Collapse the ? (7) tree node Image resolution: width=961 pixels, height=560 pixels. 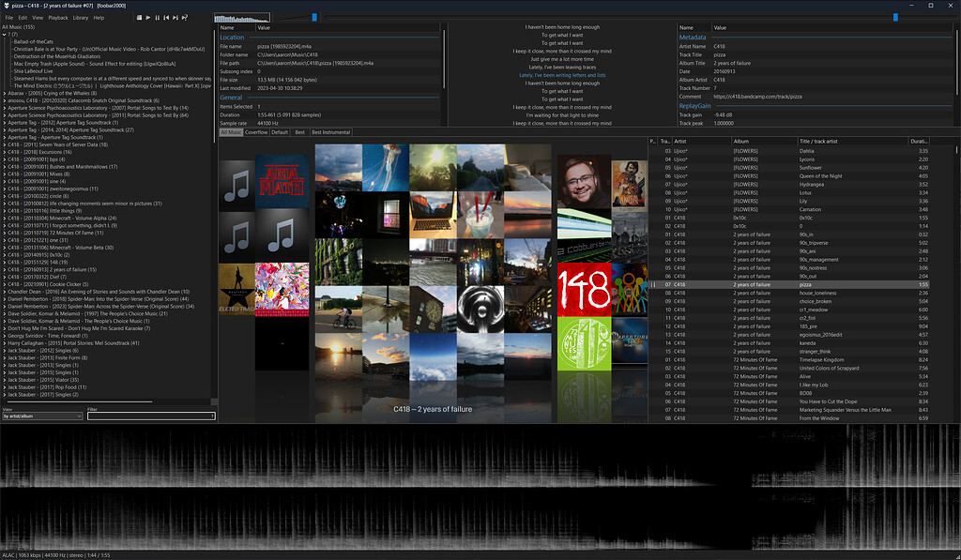5,35
